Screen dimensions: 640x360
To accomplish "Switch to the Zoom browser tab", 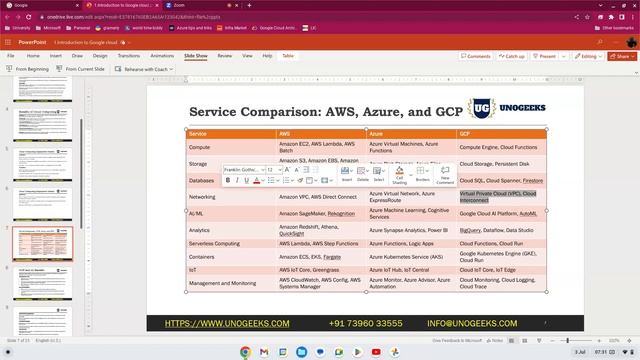I will coord(201,5).
